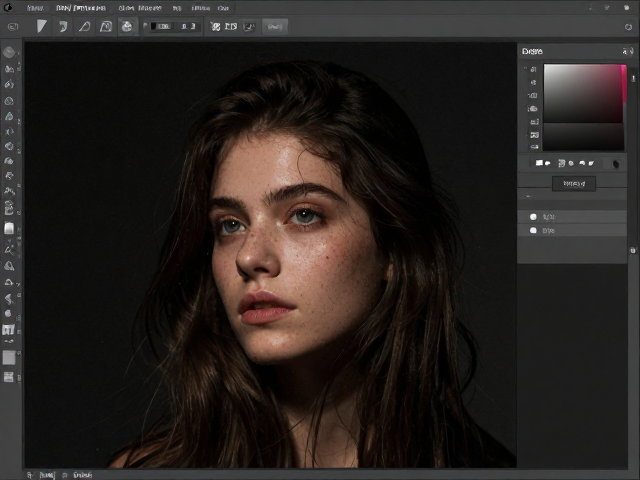Click the magenta hue strip beside color field
The width and height of the screenshot is (640, 480).
click(624, 84)
